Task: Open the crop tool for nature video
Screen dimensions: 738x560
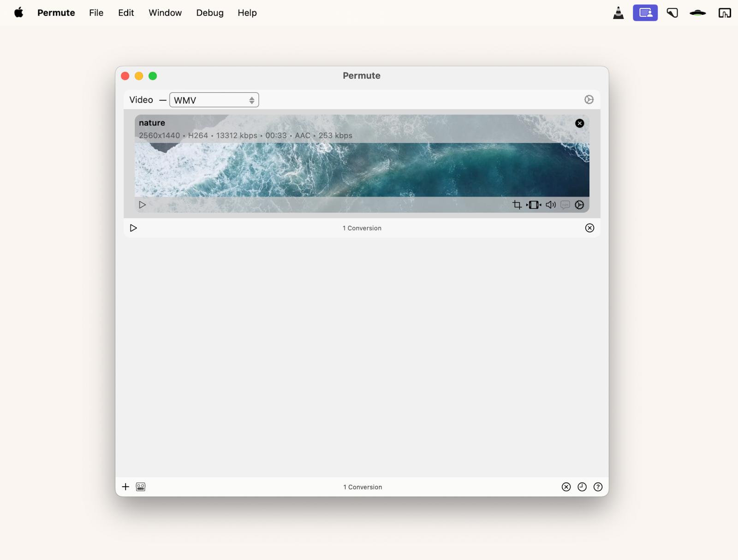Action: point(517,205)
